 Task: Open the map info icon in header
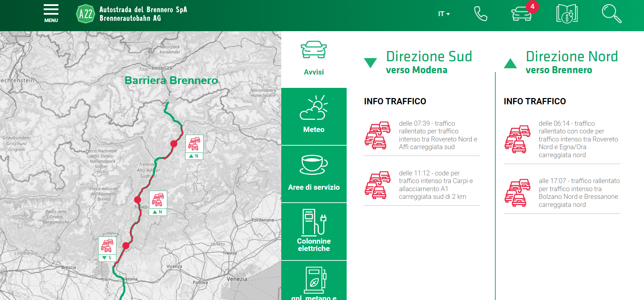pos(567,14)
